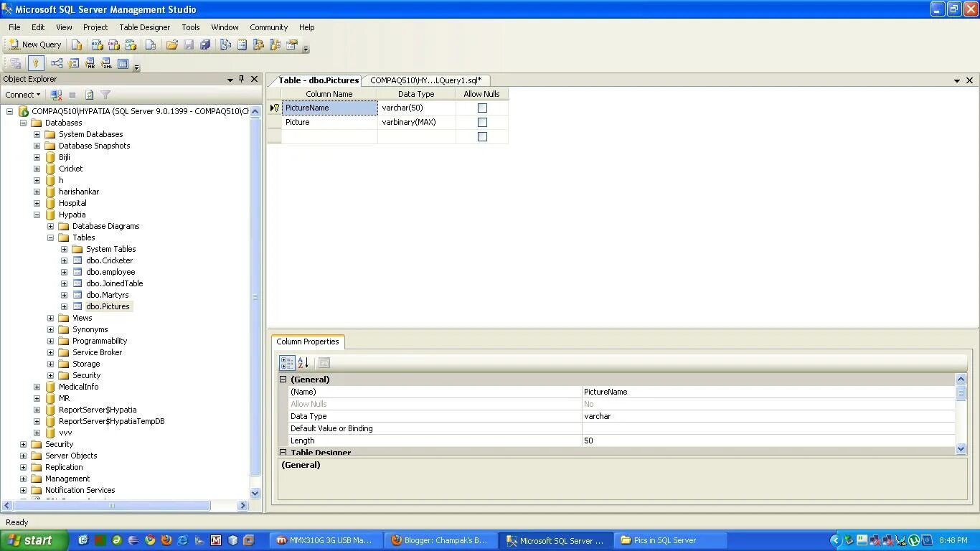Screen dimensions: 980x551
Task: Start an Analysis Services DMX Query
Action: point(113,44)
